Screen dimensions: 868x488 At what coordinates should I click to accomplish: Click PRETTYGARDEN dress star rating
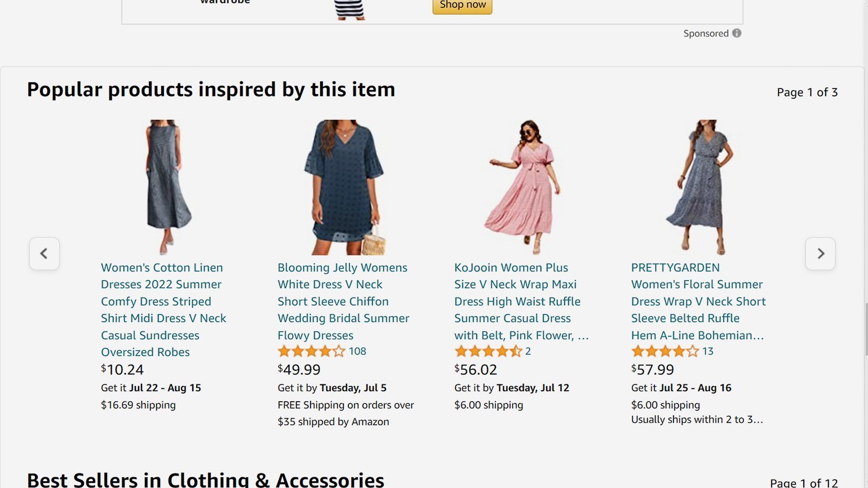coord(665,352)
